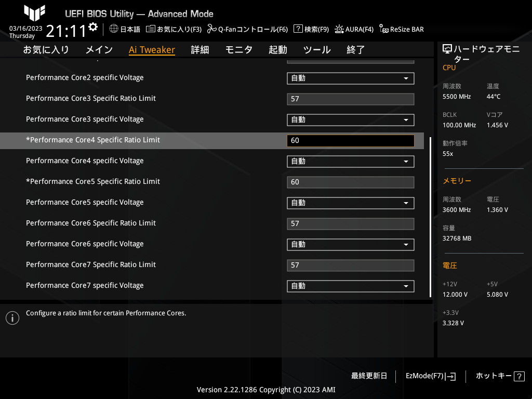Edit Performance Core3 Specific Ratio Limit field
Screen dimensions: 532x399
tap(351, 99)
